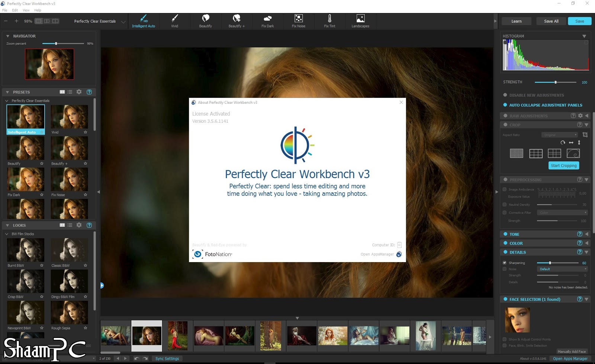Select the detected face thumbnail

pyautogui.click(x=517, y=320)
